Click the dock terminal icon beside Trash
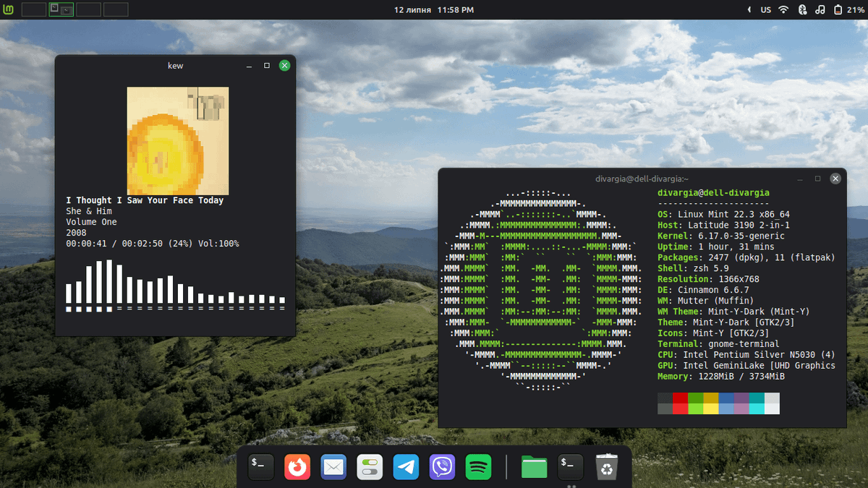Screen dimensions: 868x488 point(570,467)
